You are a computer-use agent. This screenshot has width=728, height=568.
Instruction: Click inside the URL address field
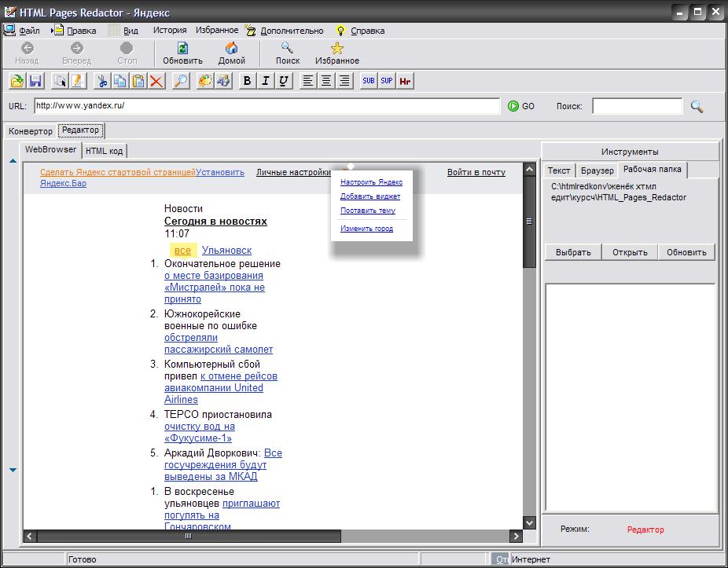coord(267,106)
